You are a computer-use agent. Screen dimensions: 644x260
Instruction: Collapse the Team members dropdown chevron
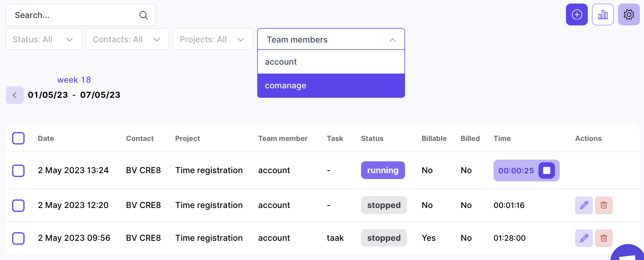click(x=392, y=40)
